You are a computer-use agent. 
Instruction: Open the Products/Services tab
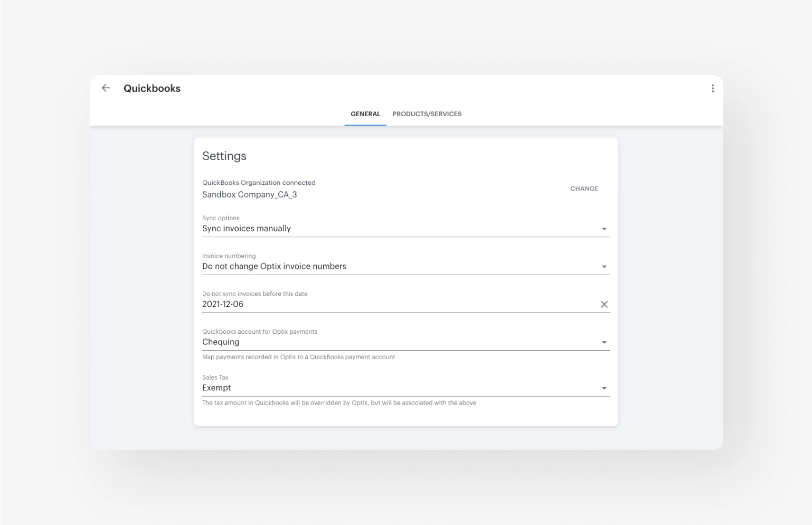click(427, 114)
